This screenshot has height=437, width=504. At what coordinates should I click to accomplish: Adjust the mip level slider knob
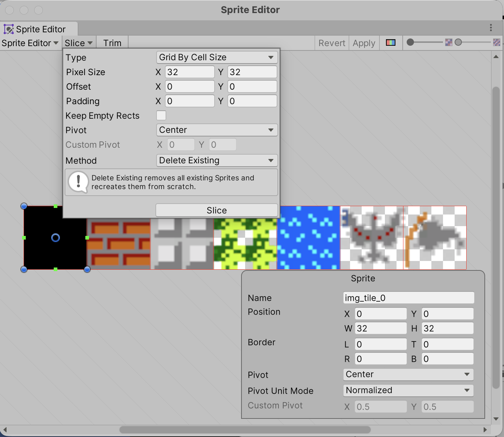[x=458, y=42]
